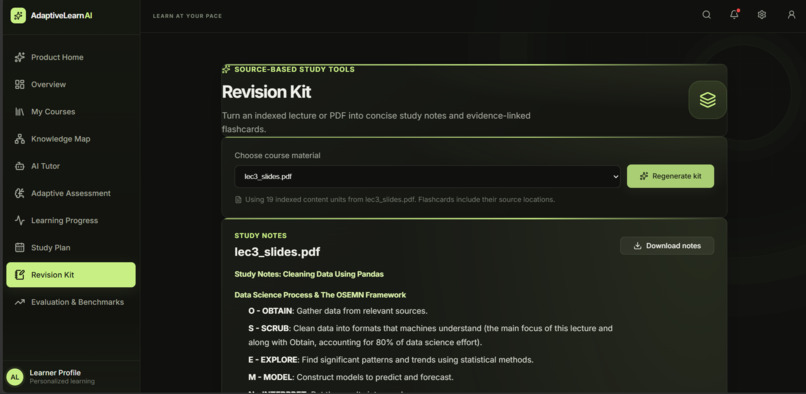Click the AL learner avatar
The image size is (806, 394).
point(15,377)
